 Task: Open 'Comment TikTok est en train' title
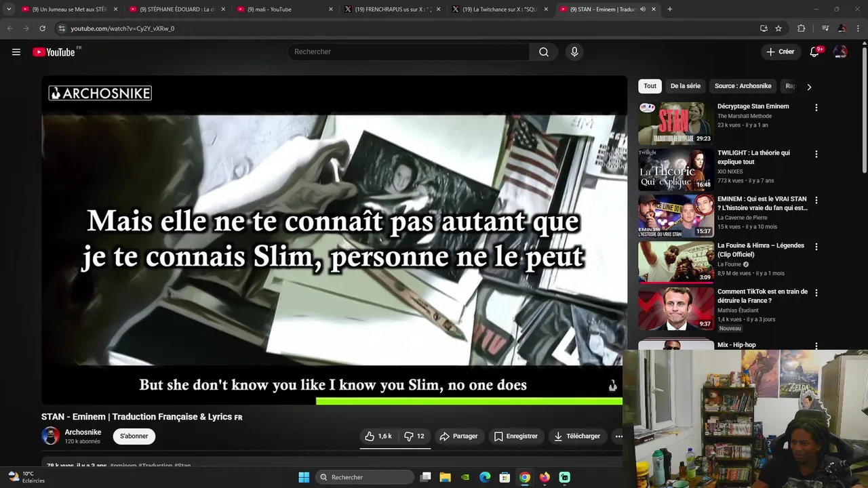tap(762, 296)
